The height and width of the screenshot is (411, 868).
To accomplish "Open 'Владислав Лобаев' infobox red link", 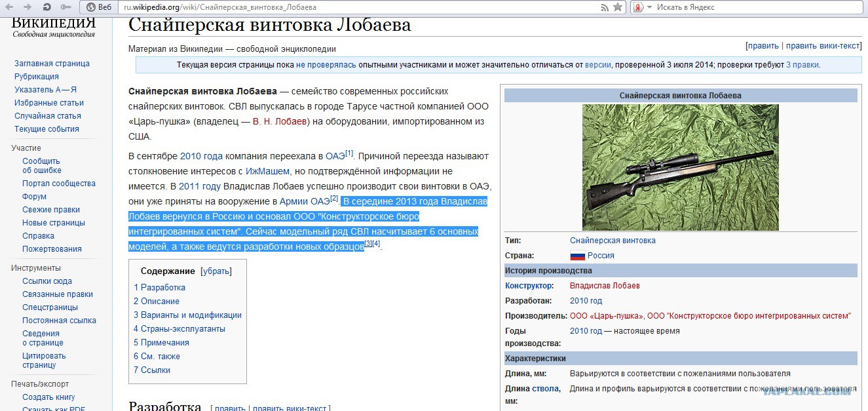I will tap(605, 286).
